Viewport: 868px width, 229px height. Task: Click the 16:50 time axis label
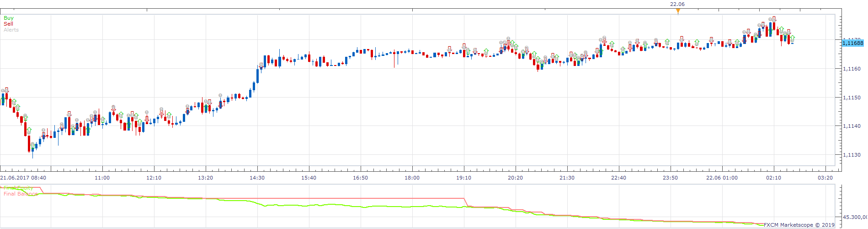[360, 178]
